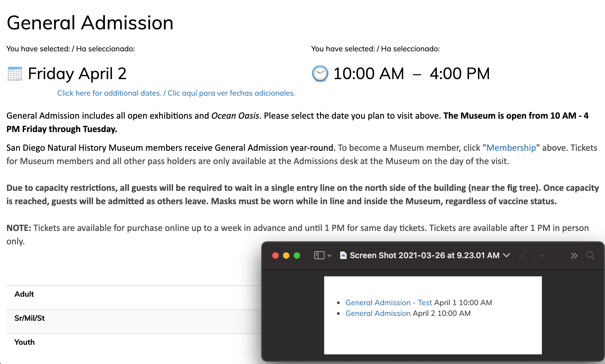Click the General Admission April 2 link
The image size is (605, 364).
click(x=378, y=313)
